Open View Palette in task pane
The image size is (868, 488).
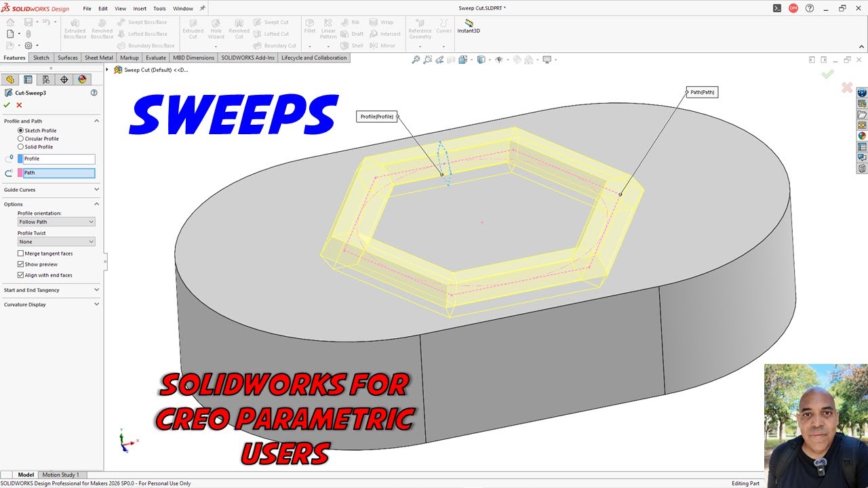[862, 125]
